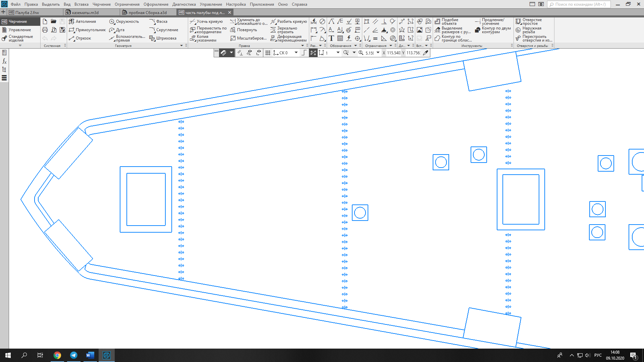Pick the Штриховка hatching tool
Viewport: 644px width, 362px height.
[163, 38]
